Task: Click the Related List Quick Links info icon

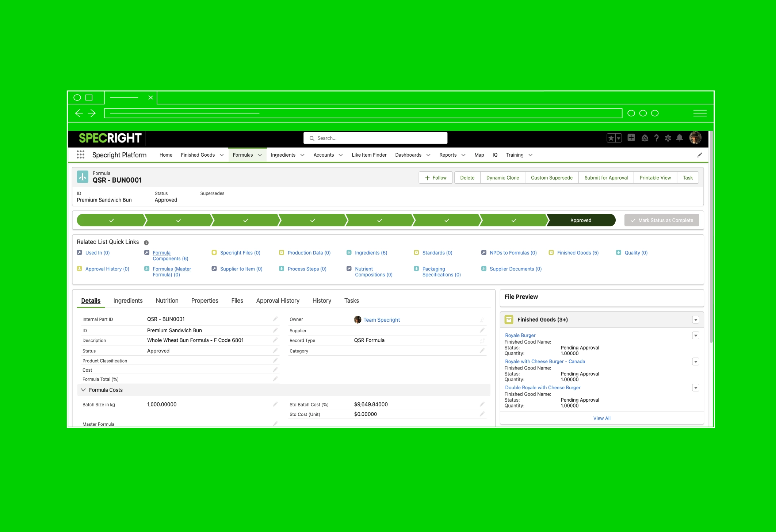Action: tap(146, 243)
